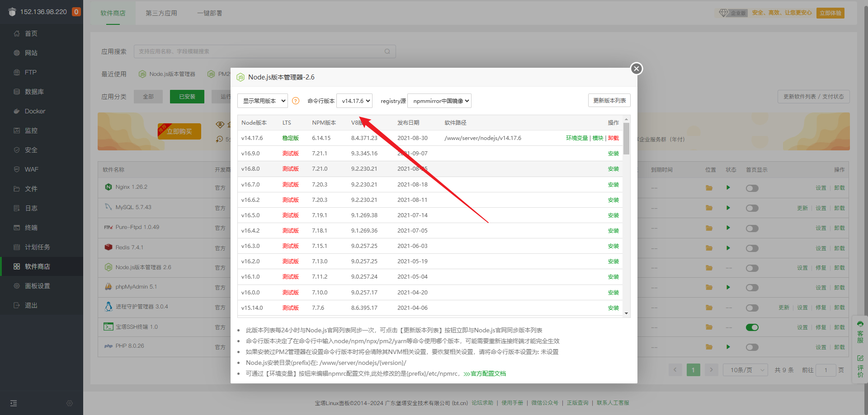Image resolution: width=868 pixels, height=415 pixels.
Task: Click the PHP 8.0.26 status play icon
Action: 728,347
